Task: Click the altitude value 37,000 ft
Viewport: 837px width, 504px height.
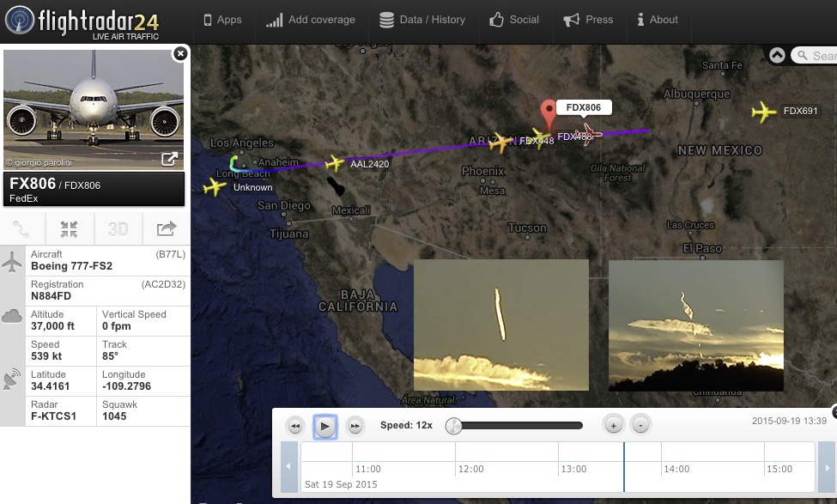Action: (53, 326)
